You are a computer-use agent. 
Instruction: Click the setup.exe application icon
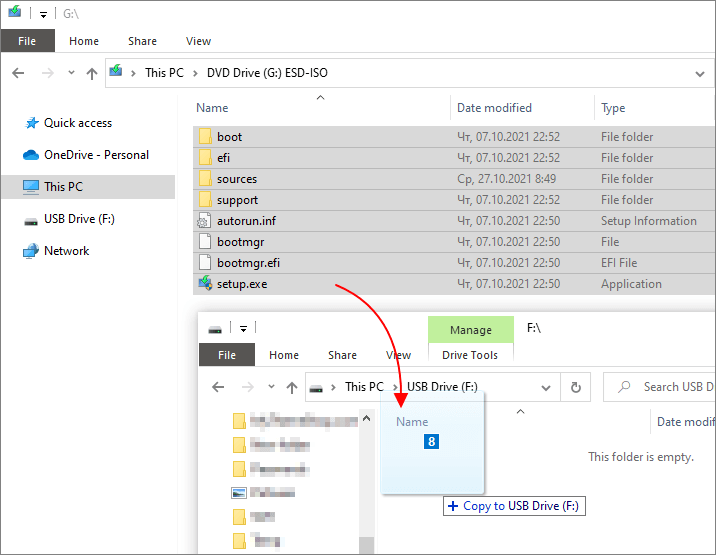pyautogui.click(x=205, y=284)
